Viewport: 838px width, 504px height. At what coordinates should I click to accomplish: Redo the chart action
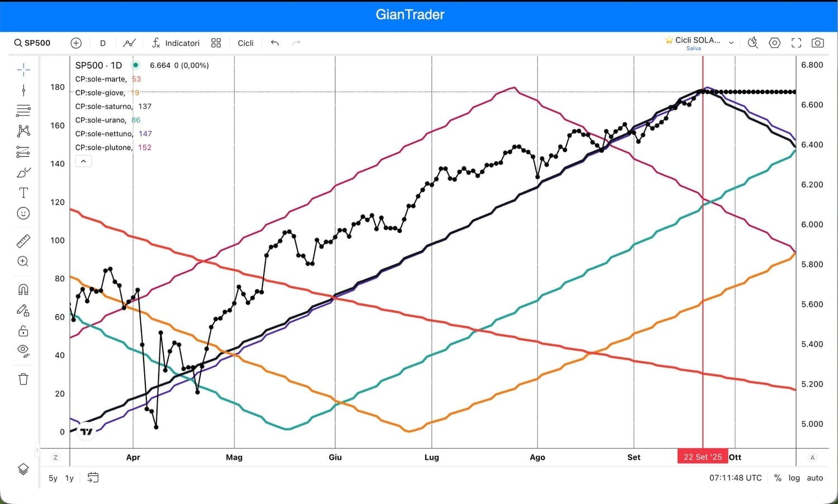click(x=296, y=43)
